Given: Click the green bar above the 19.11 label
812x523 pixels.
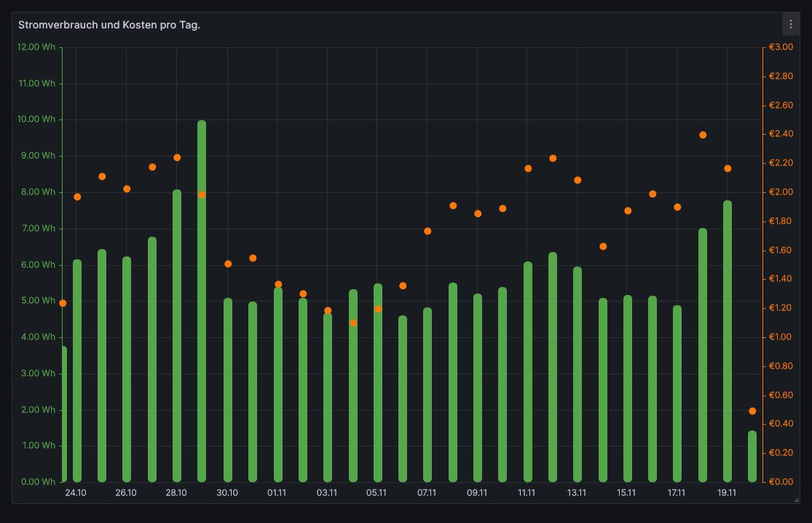Looking at the screenshot, I should 728,341.
